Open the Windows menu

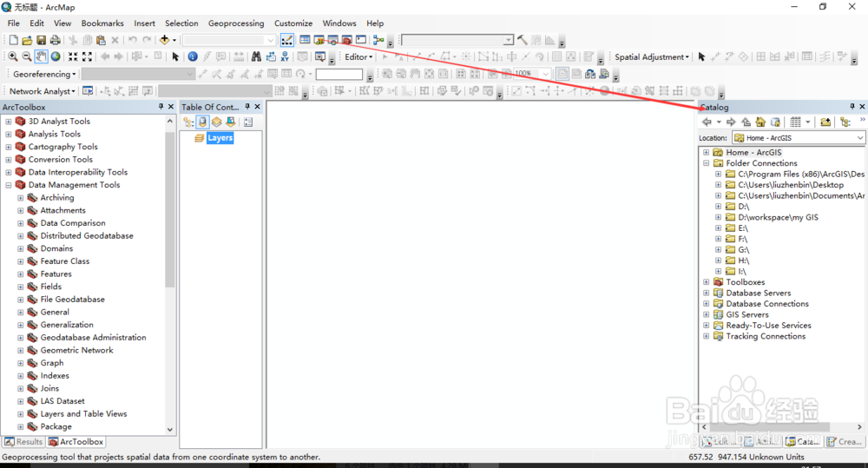coord(339,23)
